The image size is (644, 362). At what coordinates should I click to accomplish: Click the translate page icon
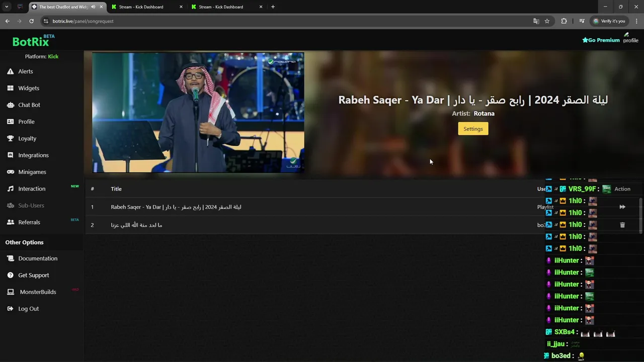pyautogui.click(x=536, y=21)
